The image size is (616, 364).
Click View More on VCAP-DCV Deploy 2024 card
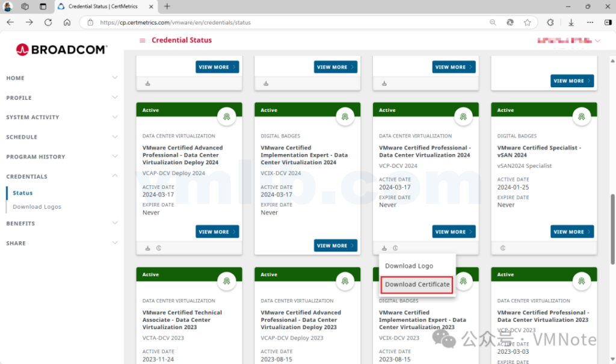pos(217,232)
